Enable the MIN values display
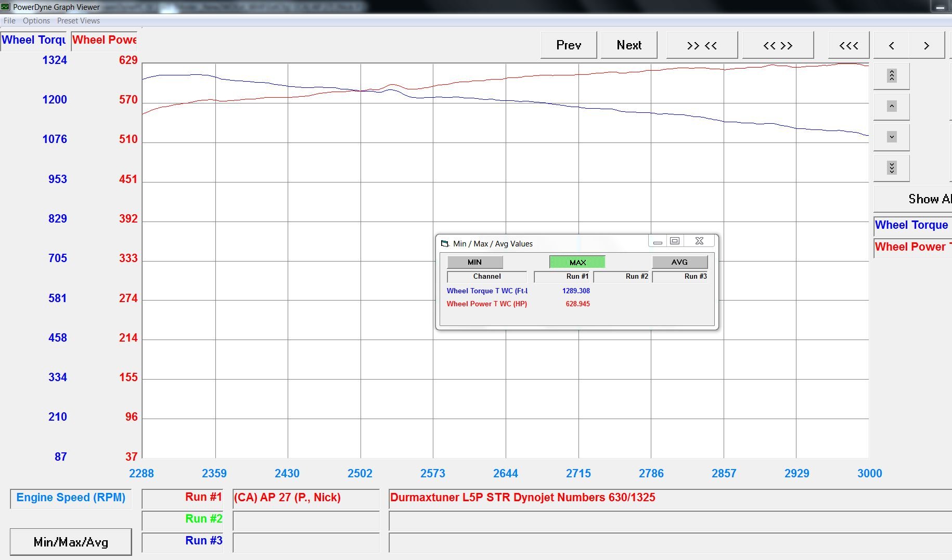952x560 pixels. pyautogui.click(x=474, y=262)
